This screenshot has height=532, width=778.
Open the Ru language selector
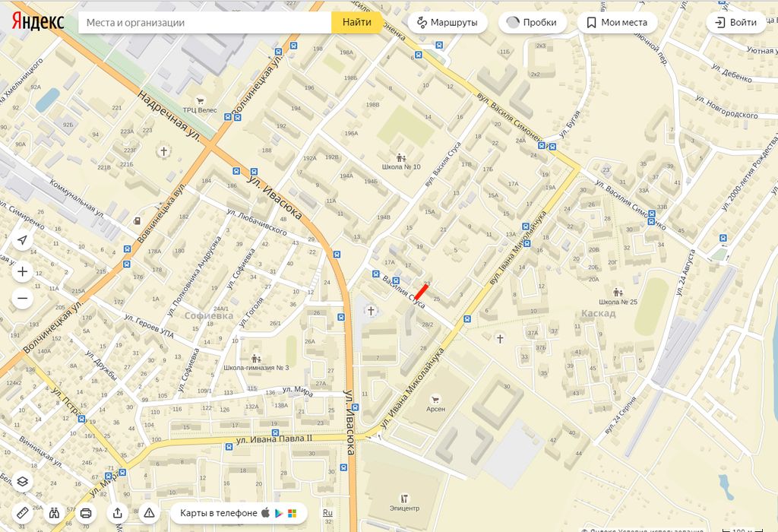tap(327, 513)
